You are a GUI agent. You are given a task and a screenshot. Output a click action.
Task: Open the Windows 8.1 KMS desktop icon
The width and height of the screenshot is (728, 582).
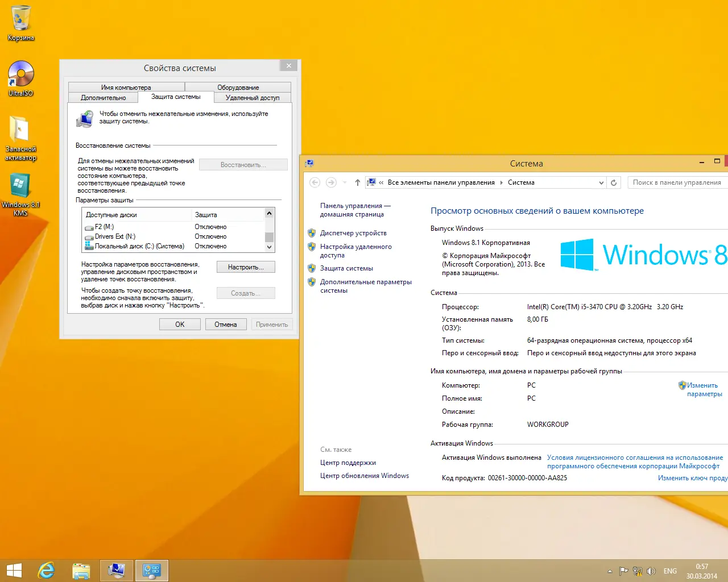coord(20,194)
